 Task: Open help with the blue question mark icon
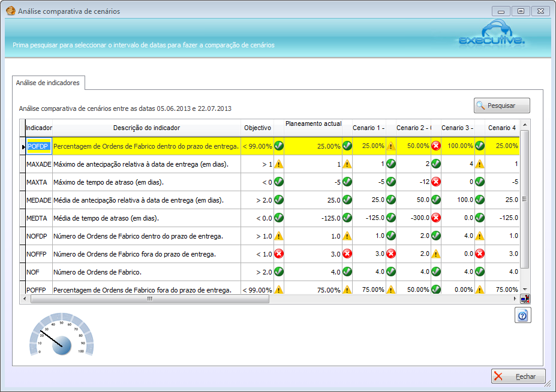(x=522, y=315)
